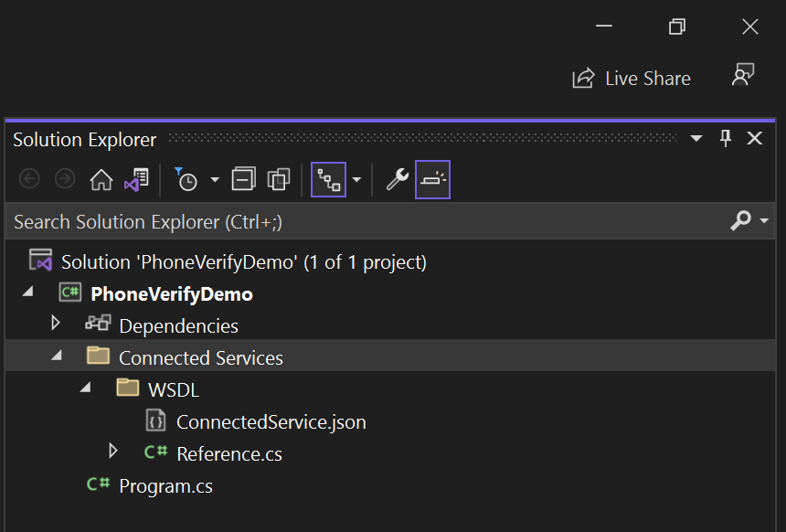This screenshot has height=532, width=786.
Task: Switch between solution and folder views
Action: coord(136,180)
